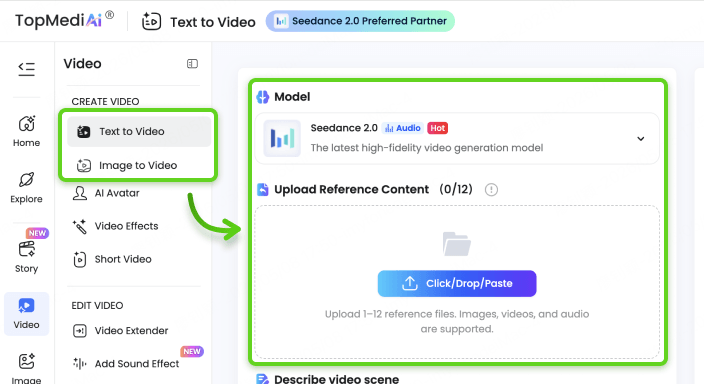
Task: Click the NEW badge above Story
Action: tap(37, 233)
